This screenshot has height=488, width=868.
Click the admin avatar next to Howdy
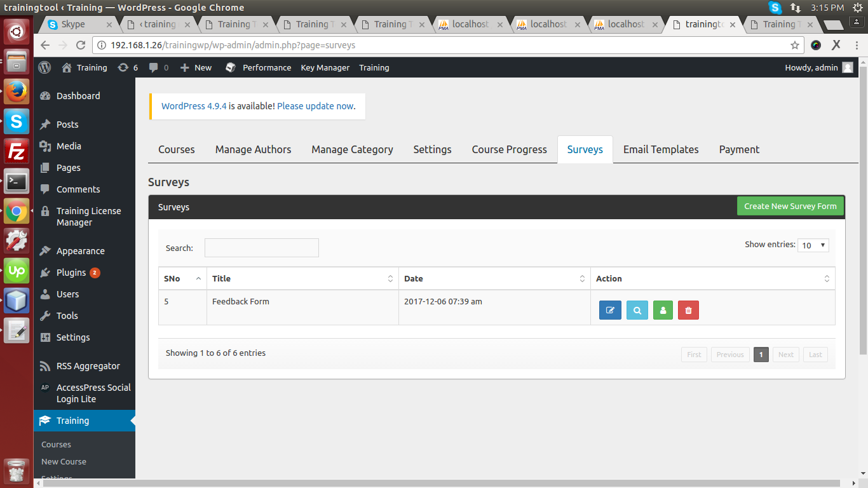click(x=848, y=67)
